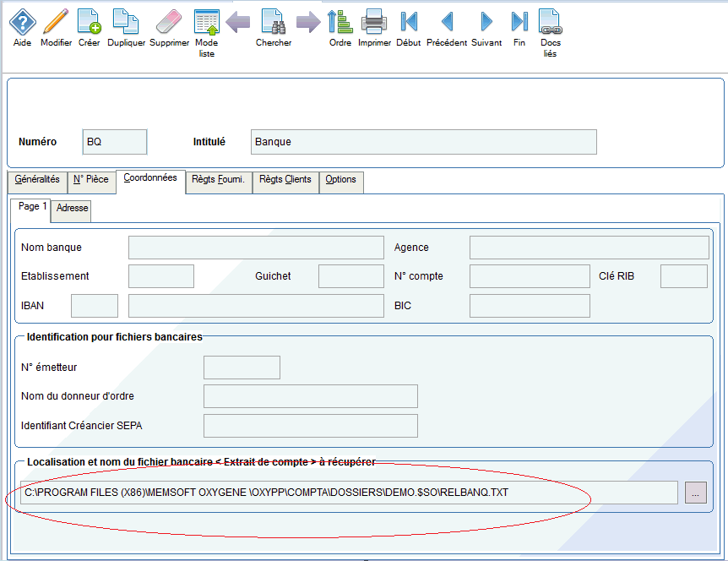728x561 pixels.
Task: Jump to first record with Début
Action: (409, 21)
